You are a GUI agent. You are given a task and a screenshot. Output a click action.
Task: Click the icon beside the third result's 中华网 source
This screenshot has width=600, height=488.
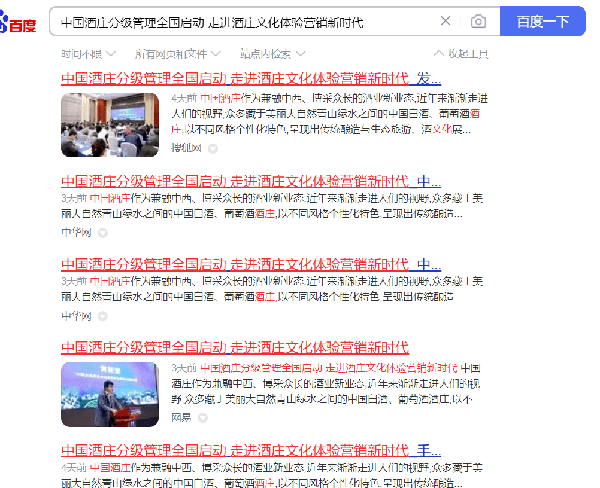[x=102, y=316]
